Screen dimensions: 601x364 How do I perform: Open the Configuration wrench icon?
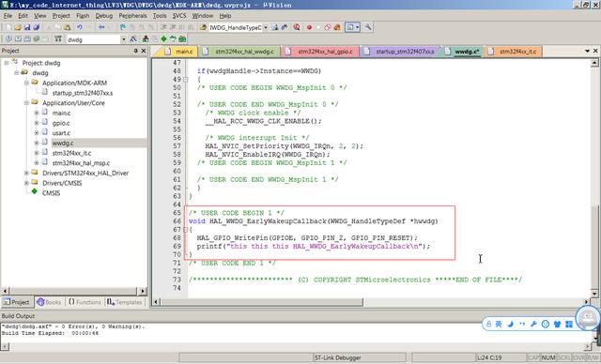pos(368,27)
